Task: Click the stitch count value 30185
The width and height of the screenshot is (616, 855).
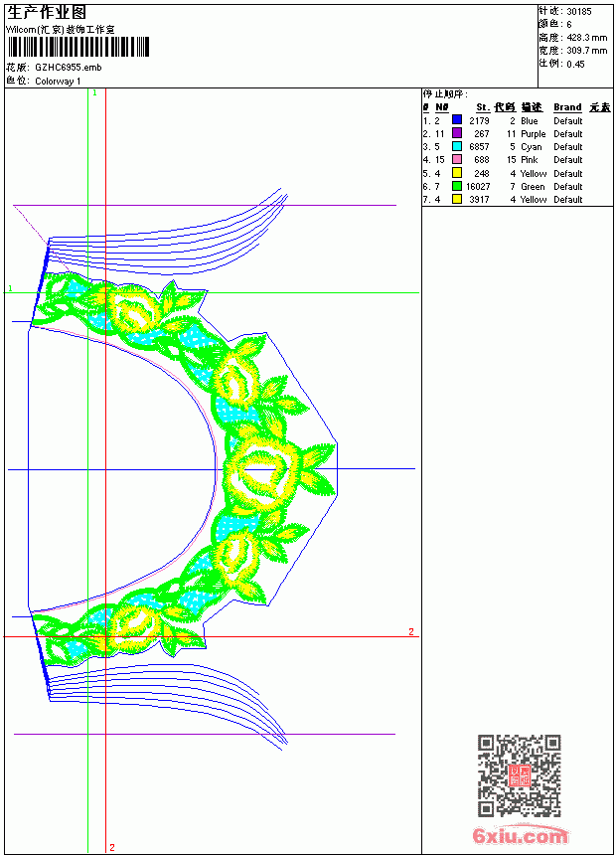Action: pyautogui.click(x=579, y=11)
